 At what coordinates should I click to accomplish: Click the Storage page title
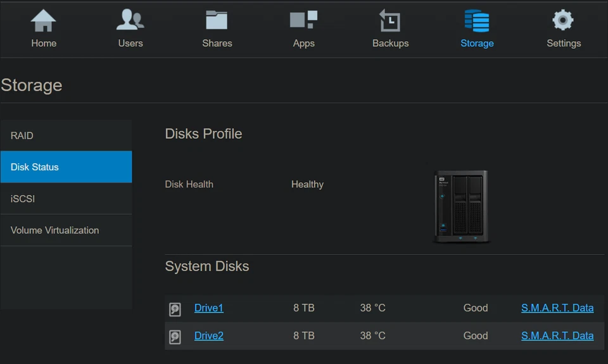tap(32, 85)
